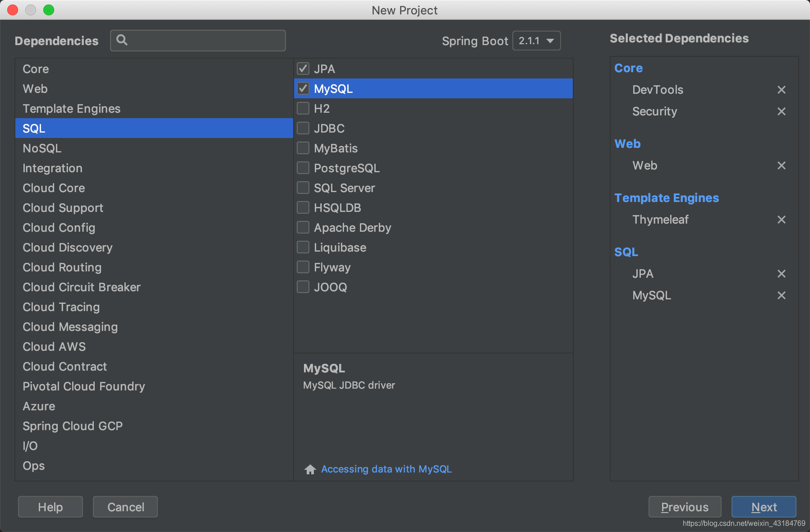The height and width of the screenshot is (532, 810).
Task: Select the Web category
Action: 154,89
